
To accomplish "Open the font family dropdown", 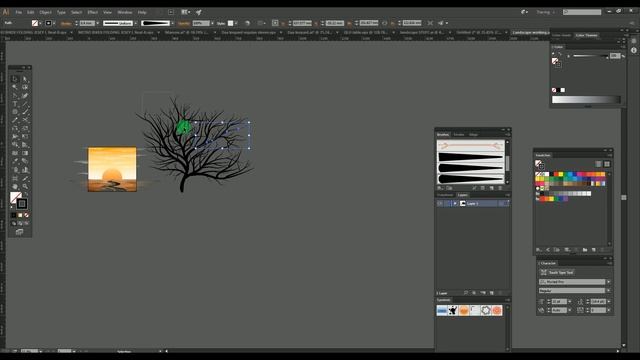I will pyautogui.click(x=608, y=282).
